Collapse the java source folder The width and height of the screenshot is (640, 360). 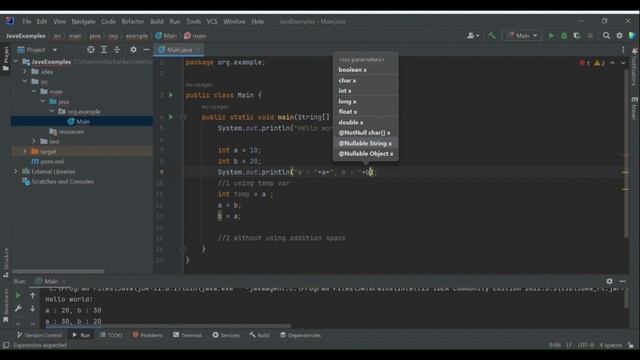43,101
